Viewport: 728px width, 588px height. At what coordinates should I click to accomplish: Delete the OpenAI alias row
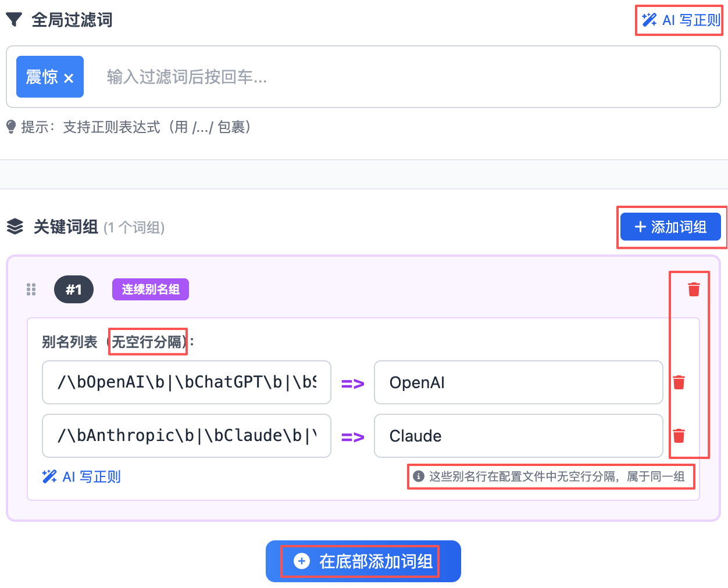click(x=679, y=382)
